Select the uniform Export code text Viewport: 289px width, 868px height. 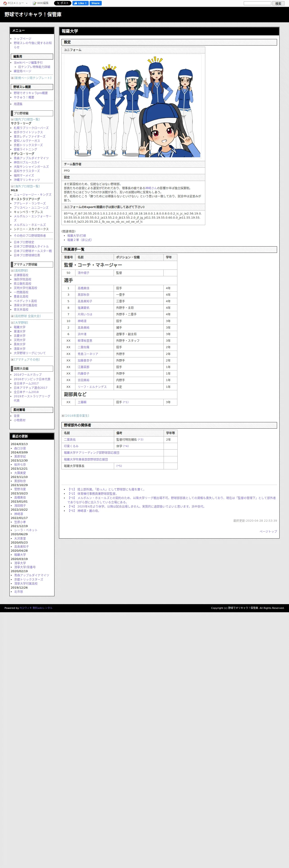(133, 217)
